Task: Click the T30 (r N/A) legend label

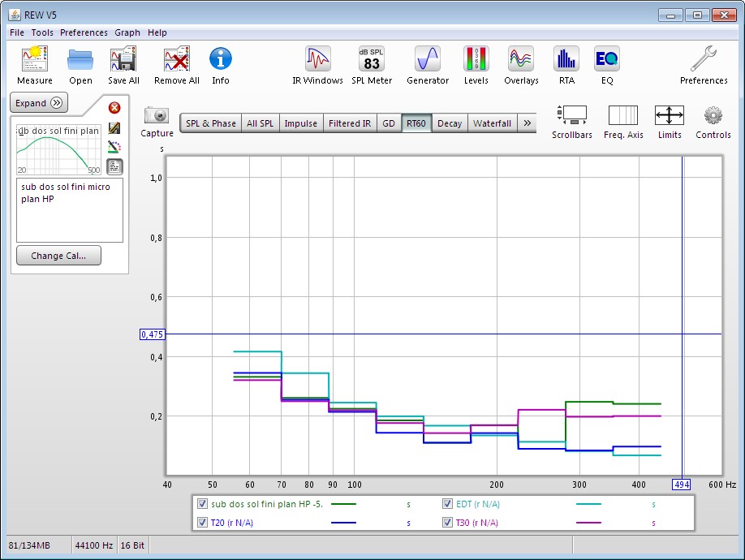Action: click(x=477, y=523)
